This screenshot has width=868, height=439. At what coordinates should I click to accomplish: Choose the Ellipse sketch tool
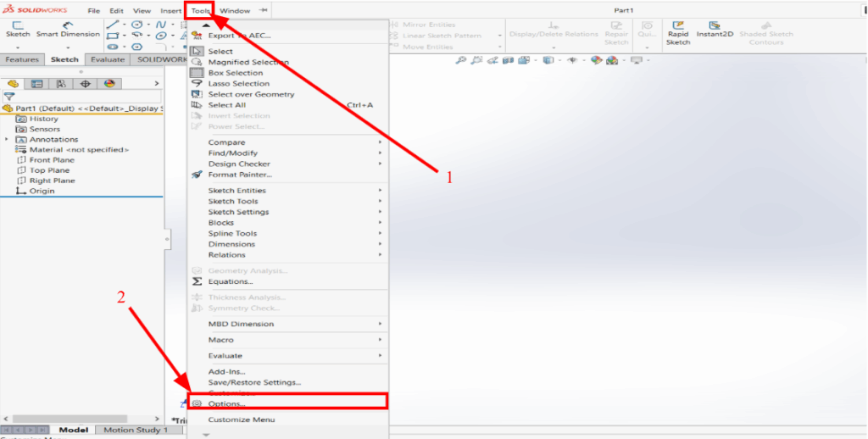pos(160,36)
